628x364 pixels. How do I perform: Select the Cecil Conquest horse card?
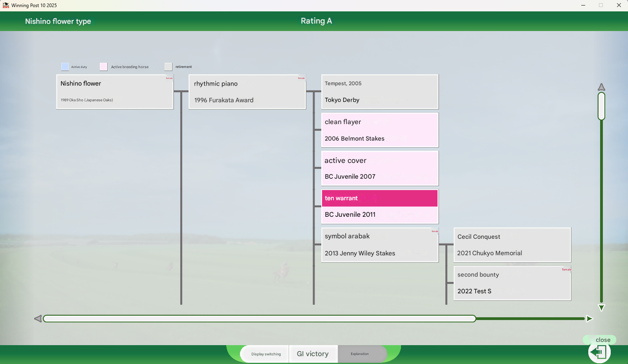[x=512, y=245]
